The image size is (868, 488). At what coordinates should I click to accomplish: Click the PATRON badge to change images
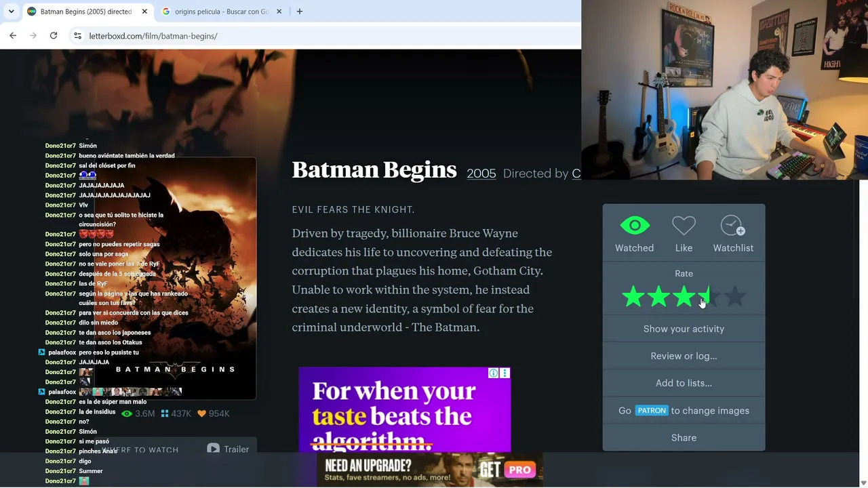pos(652,411)
